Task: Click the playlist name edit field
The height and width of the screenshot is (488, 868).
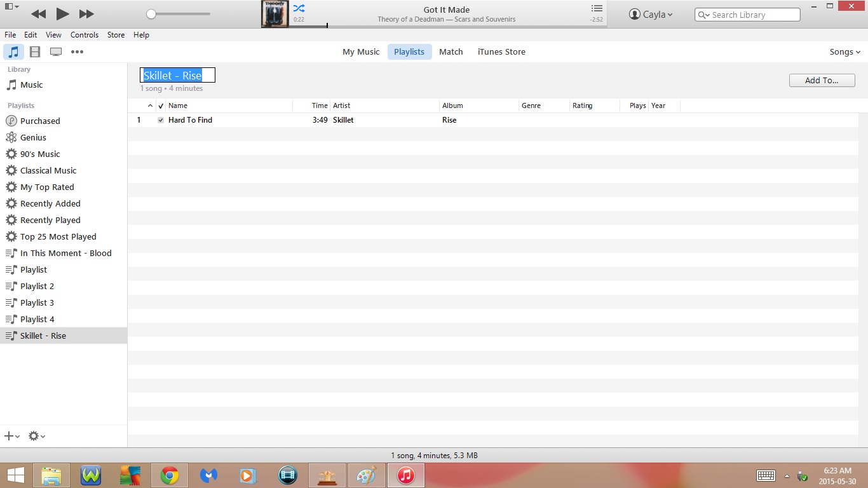Action: point(178,76)
